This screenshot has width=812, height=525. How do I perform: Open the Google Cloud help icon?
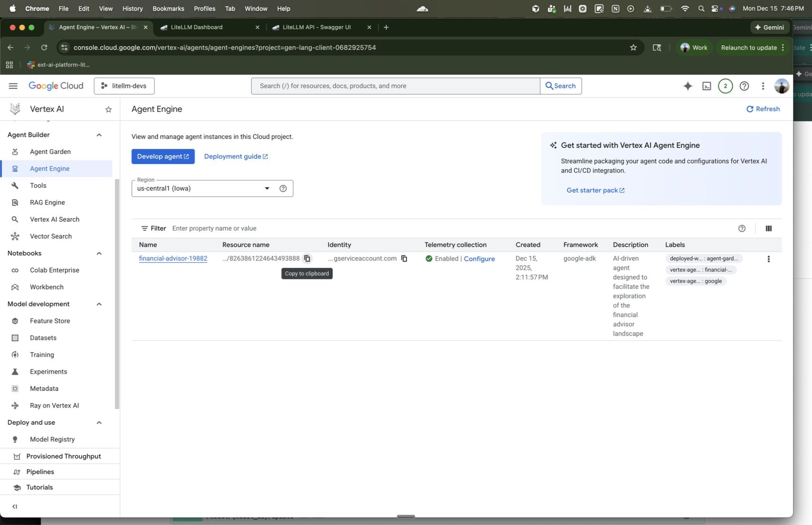tap(744, 86)
